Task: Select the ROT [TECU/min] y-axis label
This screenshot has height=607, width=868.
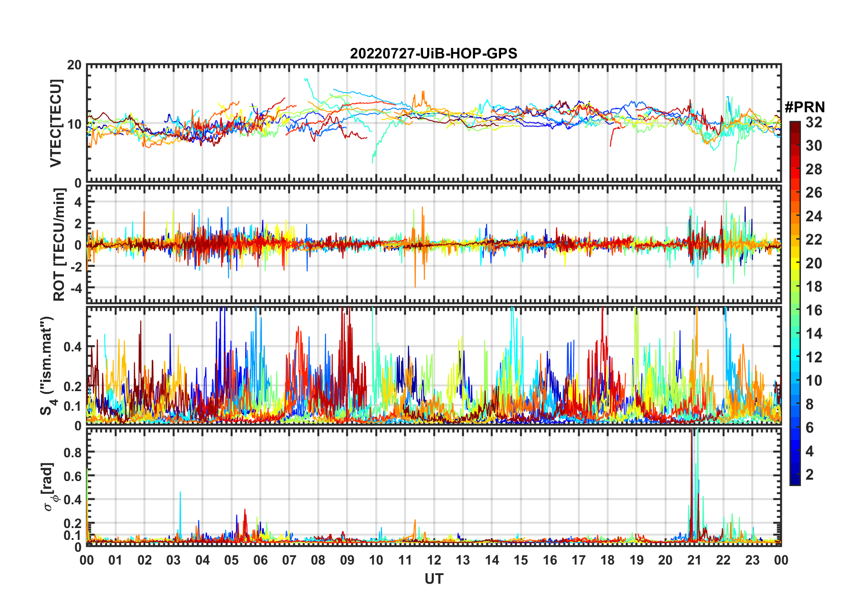Action: (x=59, y=245)
